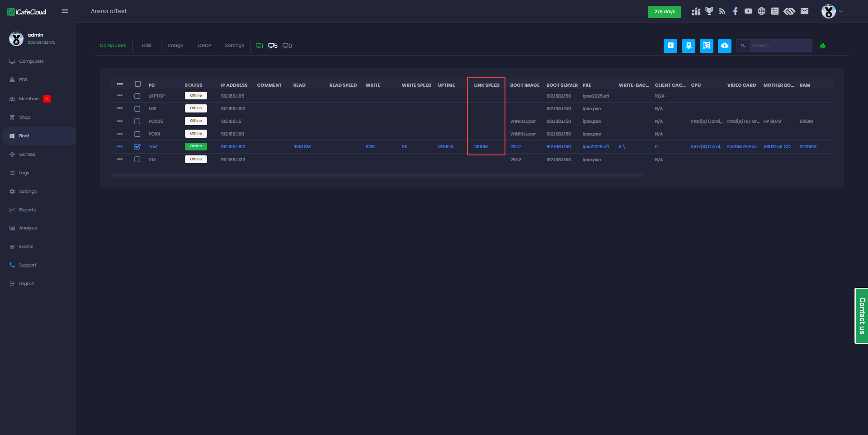Click the green network topology icon
This screenshot has height=435, width=868.
click(x=822, y=46)
